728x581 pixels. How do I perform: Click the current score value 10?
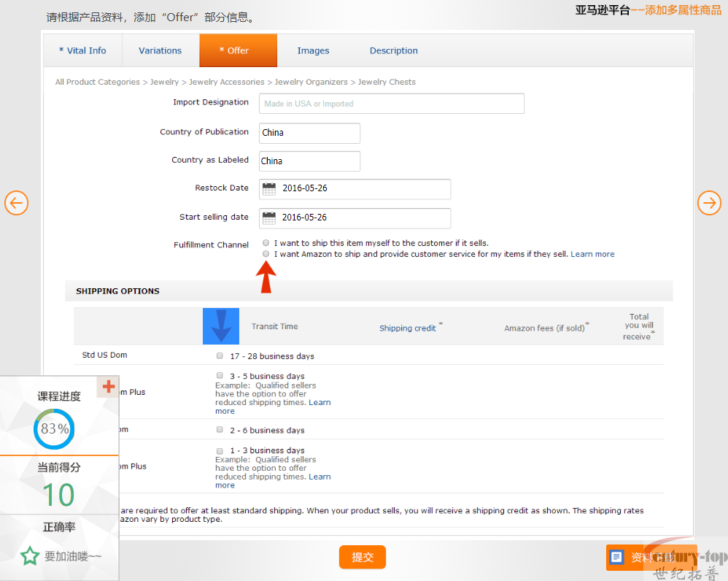coord(58,495)
